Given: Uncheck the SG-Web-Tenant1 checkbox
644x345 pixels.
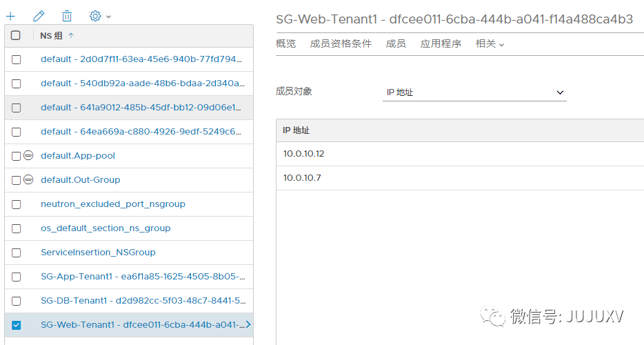Looking at the screenshot, I should click(17, 325).
